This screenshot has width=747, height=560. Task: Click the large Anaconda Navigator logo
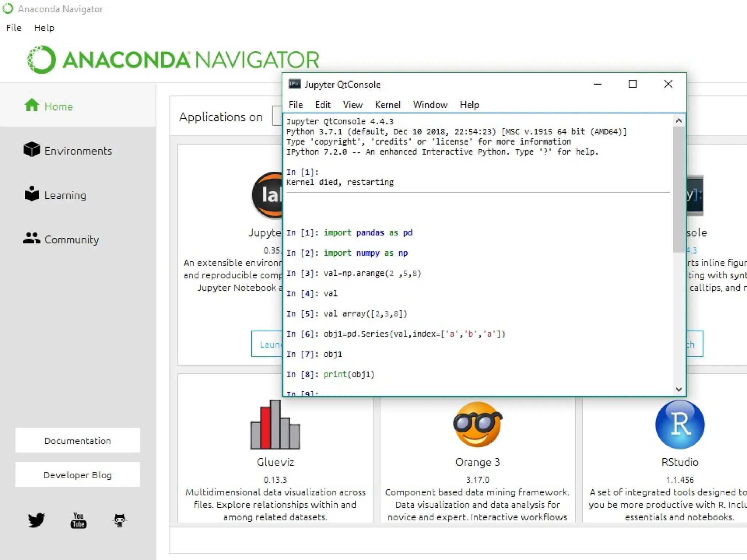(173, 59)
